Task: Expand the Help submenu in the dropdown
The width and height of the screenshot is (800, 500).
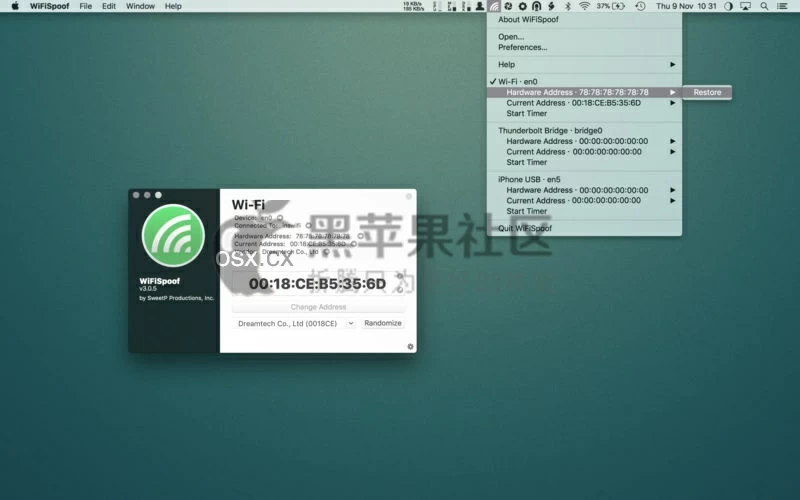Action: tap(584, 64)
